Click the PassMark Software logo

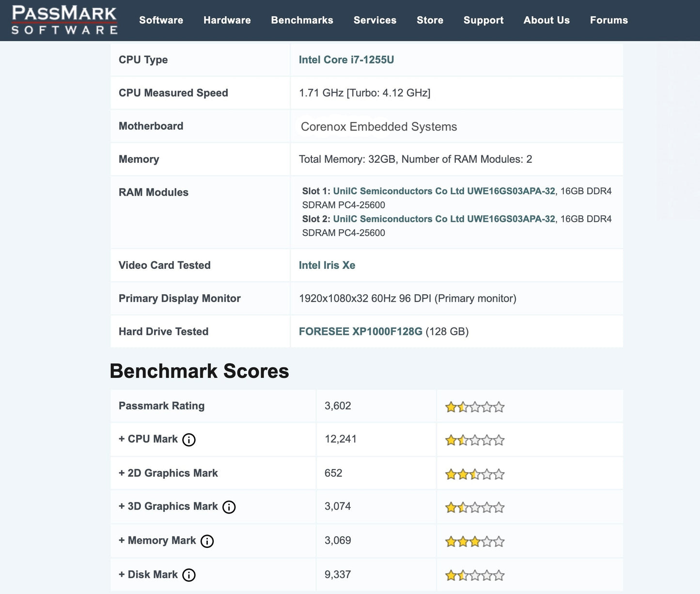click(63, 19)
